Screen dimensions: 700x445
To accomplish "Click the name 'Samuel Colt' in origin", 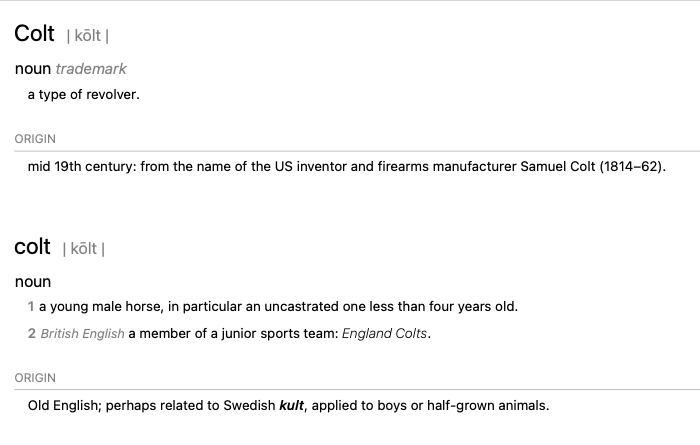I will point(558,166).
